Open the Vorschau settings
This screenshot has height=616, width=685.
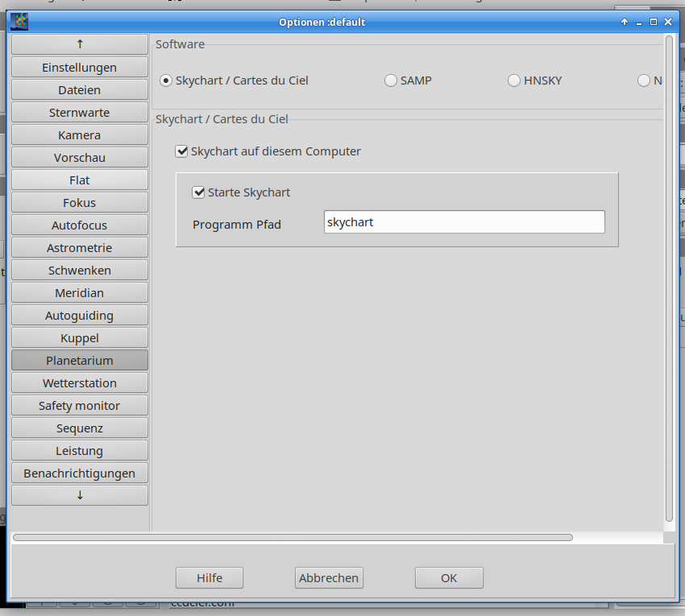click(80, 158)
